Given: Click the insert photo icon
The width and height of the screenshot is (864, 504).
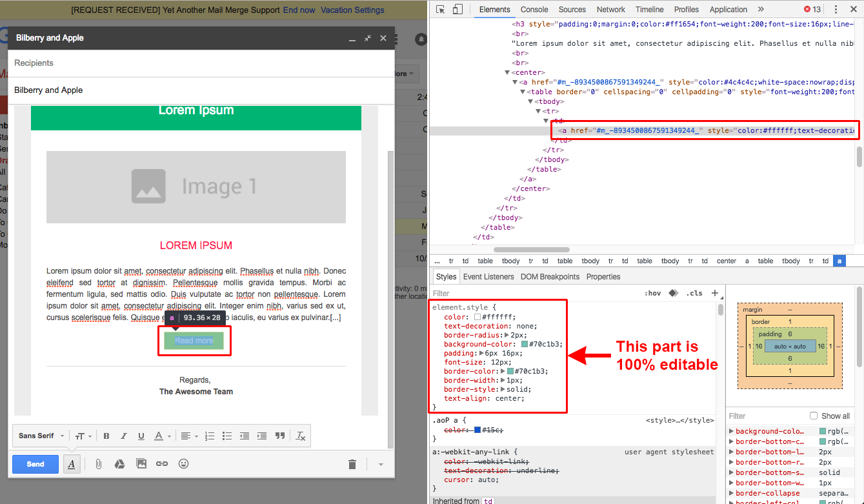Looking at the screenshot, I should coord(141,464).
